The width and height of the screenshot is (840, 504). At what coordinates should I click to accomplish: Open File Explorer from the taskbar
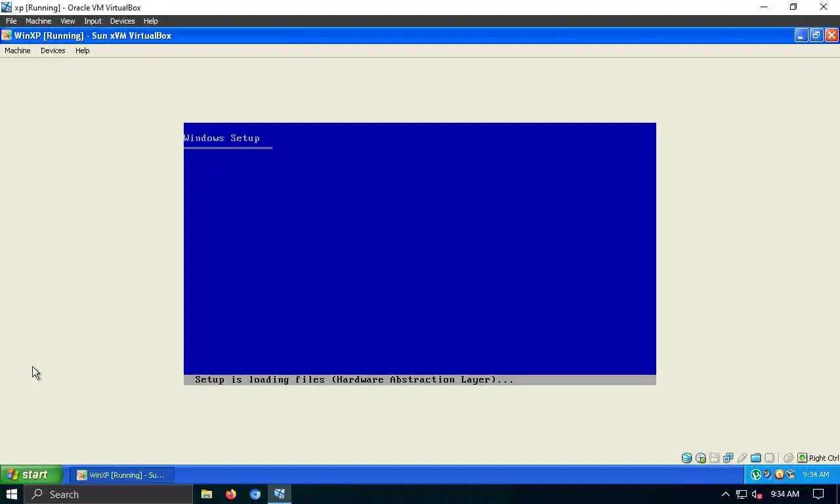[207, 494]
